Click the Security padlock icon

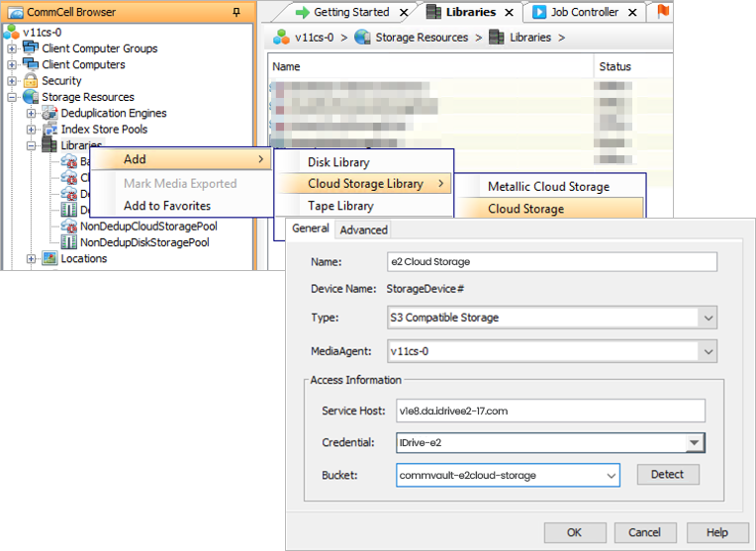(31, 80)
